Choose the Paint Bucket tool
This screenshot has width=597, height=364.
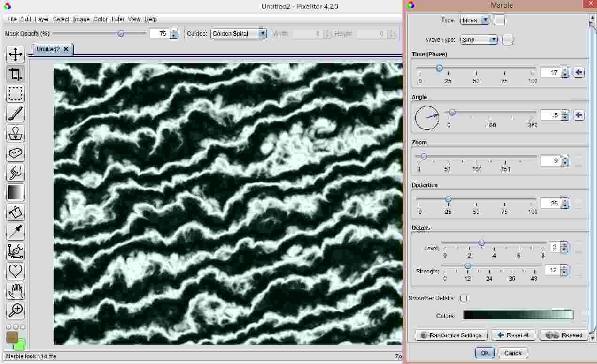16,212
